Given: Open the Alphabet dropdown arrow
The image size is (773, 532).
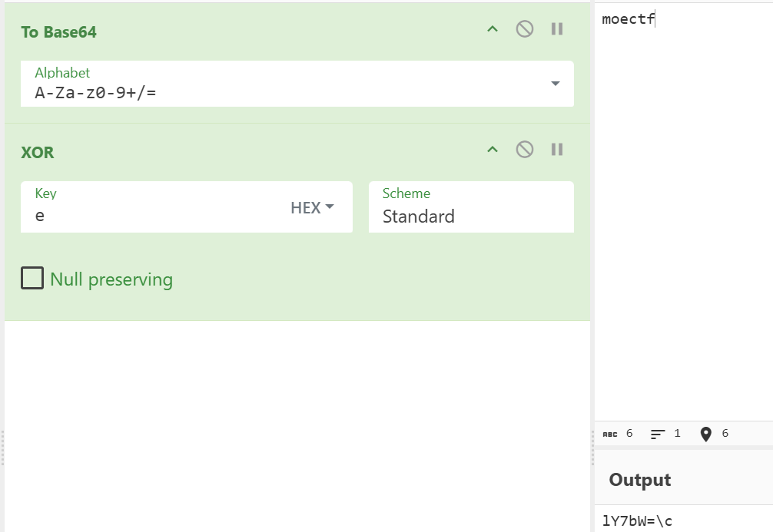Looking at the screenshot, I should pyautogui.click(x=556, y=84).
